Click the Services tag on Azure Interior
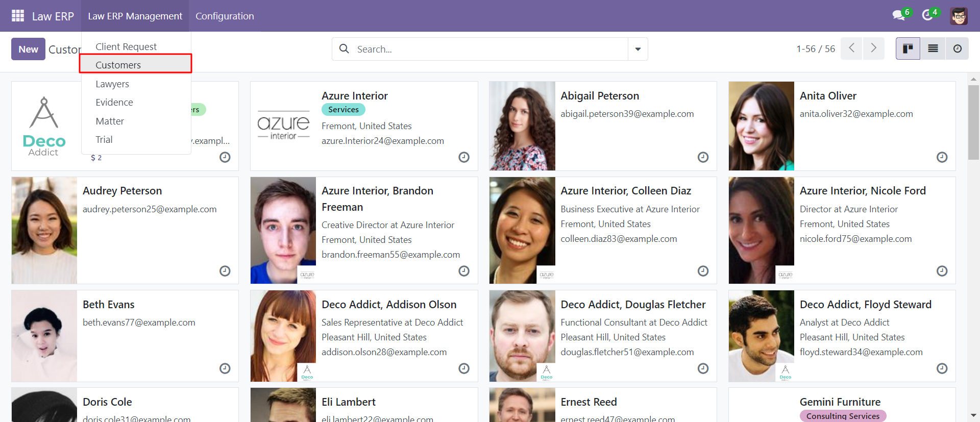Screen dimensions: 980x422 pyautogui.click(x=344, y=109)
